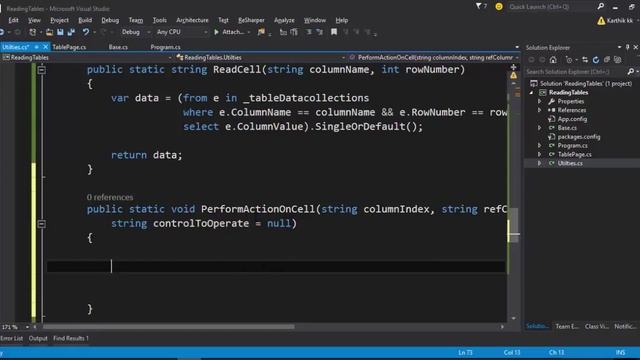
Task: Click the Find in Files icon
Action: point(261,32)
